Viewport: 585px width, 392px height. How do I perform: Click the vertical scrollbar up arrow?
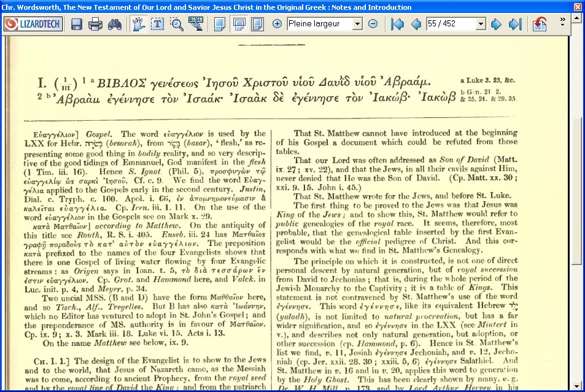pyautogui.click(x=577, y=18)
